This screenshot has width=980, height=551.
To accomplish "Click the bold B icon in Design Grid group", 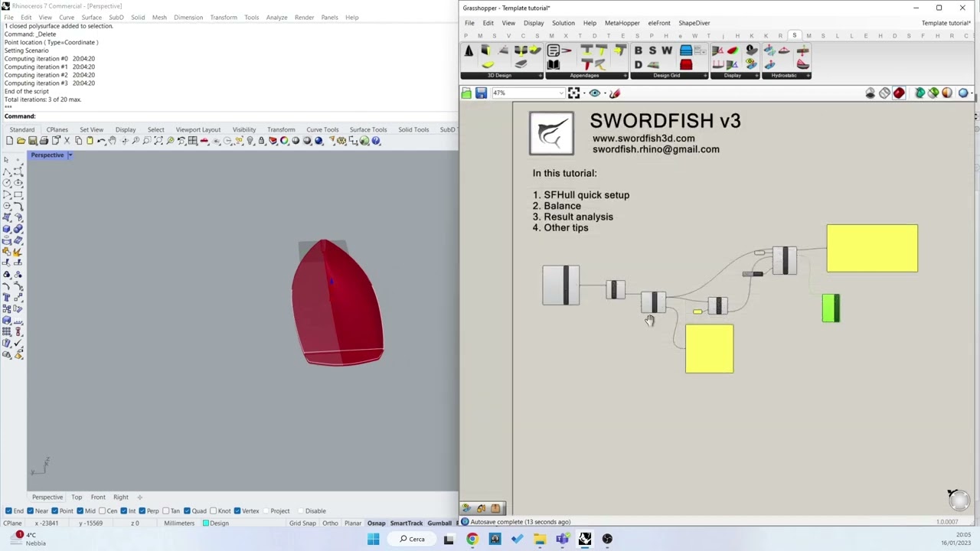I will pos(638,51).
